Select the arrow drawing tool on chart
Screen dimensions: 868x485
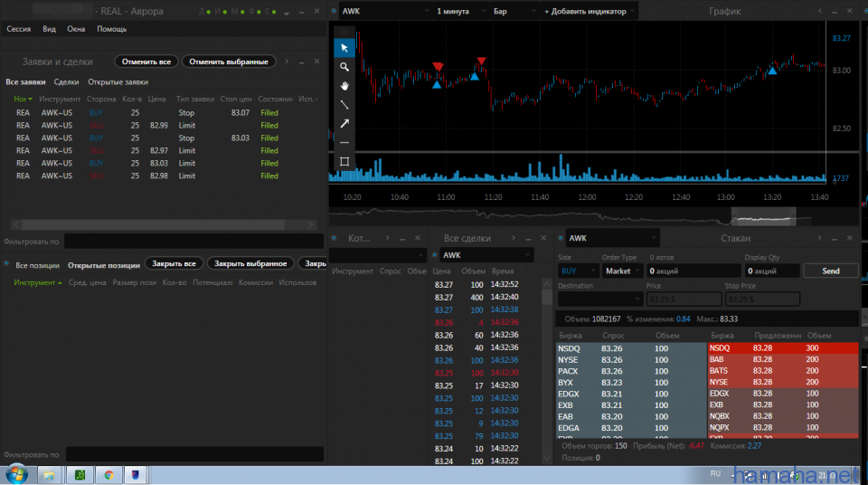coord(344,124)
